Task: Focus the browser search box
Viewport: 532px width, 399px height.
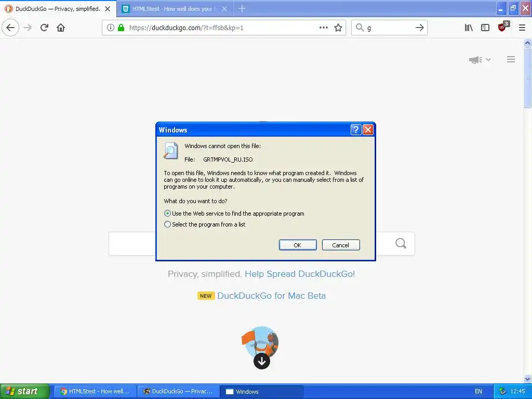Action: pyautogui.click(x=390, y=28)
